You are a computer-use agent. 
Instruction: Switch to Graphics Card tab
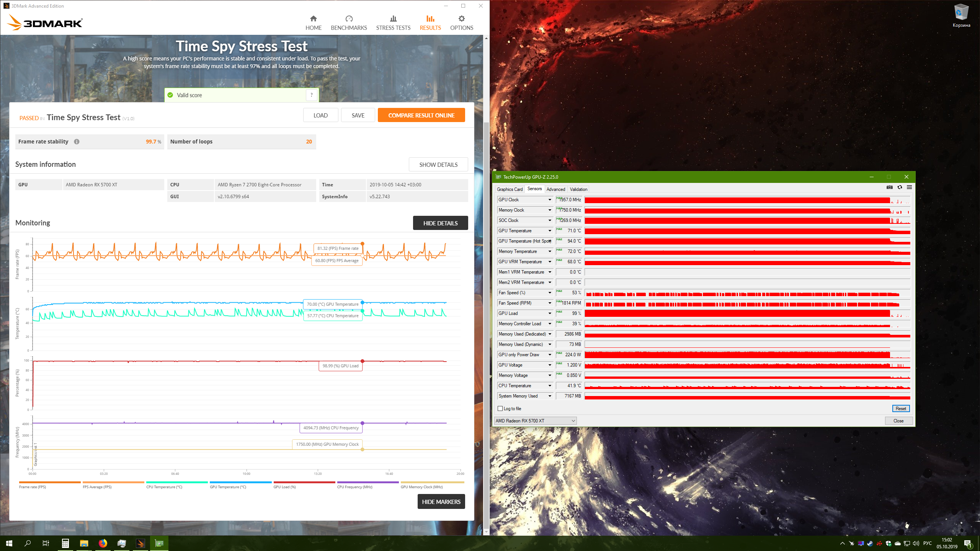tap(510, 189)
